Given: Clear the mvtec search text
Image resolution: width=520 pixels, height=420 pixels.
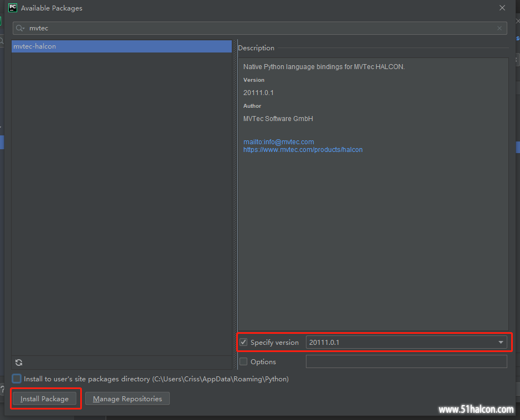Looking at the screenshot, I should click(x=500, y=28).
